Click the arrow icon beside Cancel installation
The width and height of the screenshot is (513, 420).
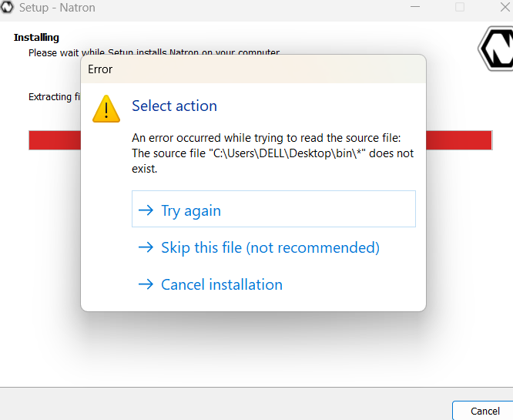(146, 284)
